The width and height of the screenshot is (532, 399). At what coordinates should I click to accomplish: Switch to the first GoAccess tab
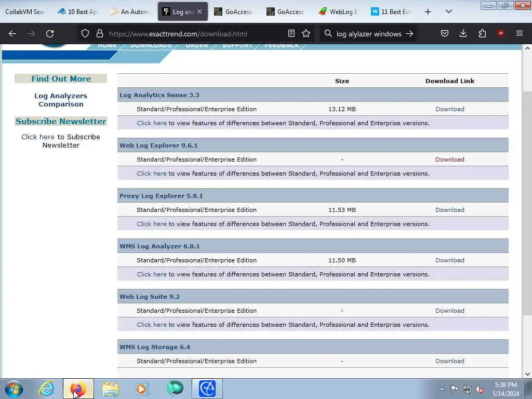coord(234,11)
